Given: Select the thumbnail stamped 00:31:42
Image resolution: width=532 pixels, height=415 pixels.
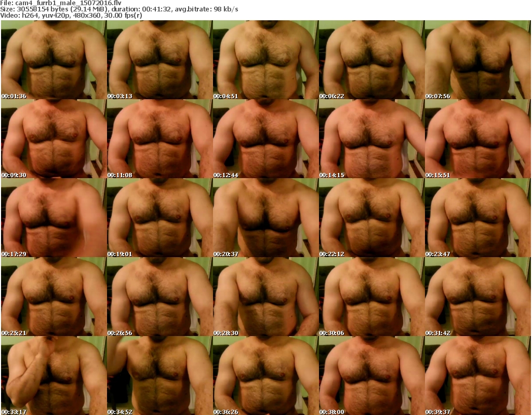Looking at the screenshot, I should point(478,297).
